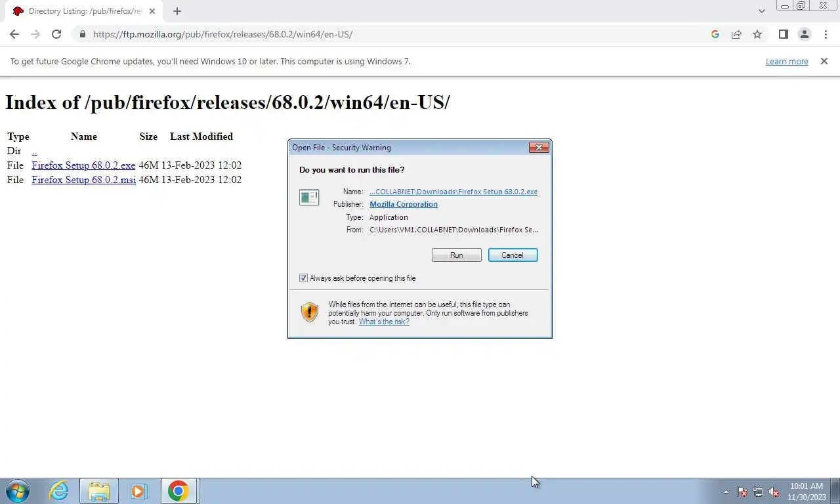Viewport: 840px width, 504px height.
Task: Open the Windows Start menu
Action: point(18,491)
